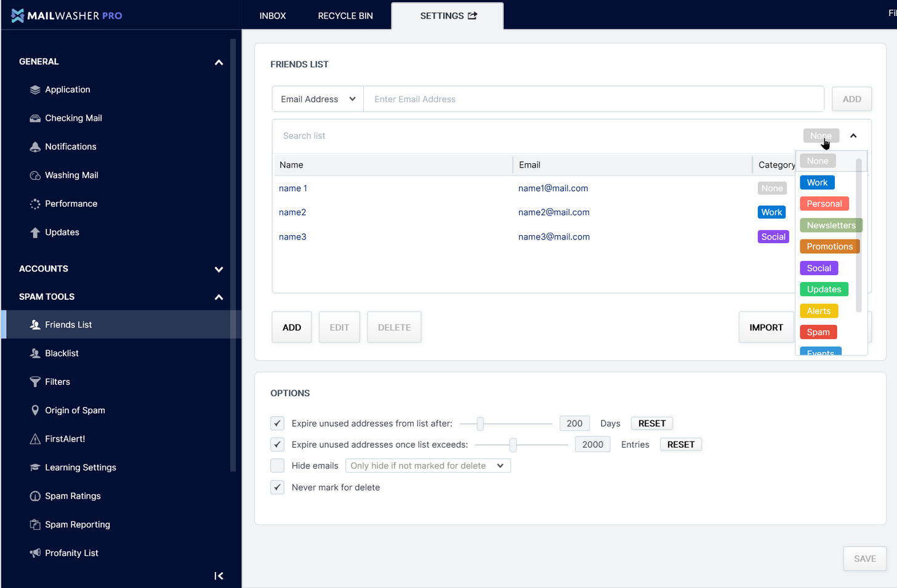Viewport: 897px width, 588px height.
Task: Click the FirstAlert! warning triangle icon
Action: coord(35,439)
